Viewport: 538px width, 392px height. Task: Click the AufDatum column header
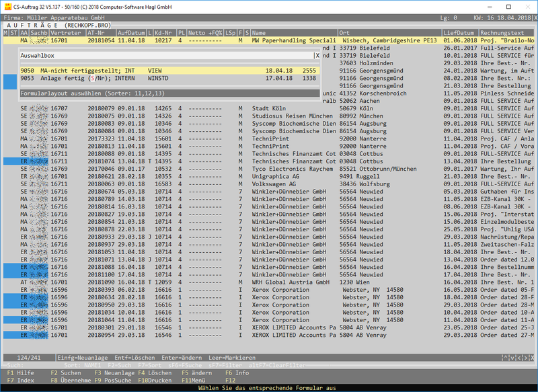click(x=130, y=33)
